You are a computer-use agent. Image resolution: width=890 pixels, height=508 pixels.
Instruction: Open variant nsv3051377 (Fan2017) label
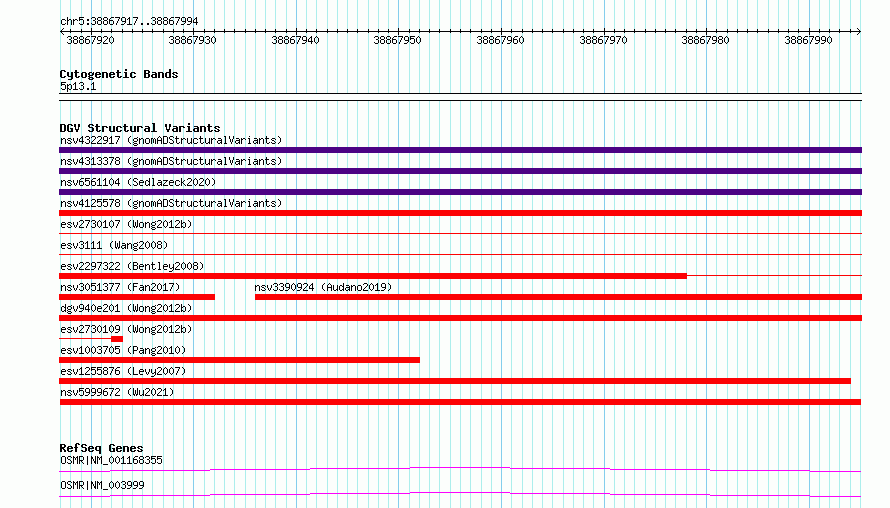[120, 287]
